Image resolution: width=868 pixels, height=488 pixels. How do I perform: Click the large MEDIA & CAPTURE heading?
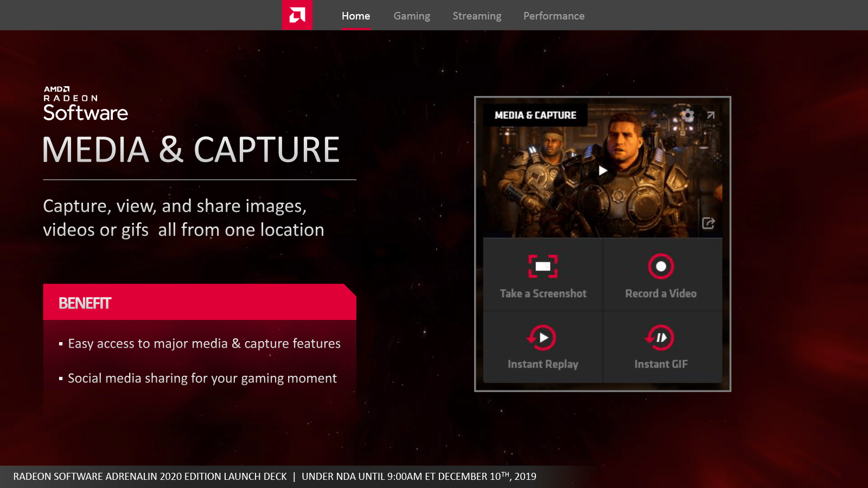pyautogui.click(x=191, y=150)
